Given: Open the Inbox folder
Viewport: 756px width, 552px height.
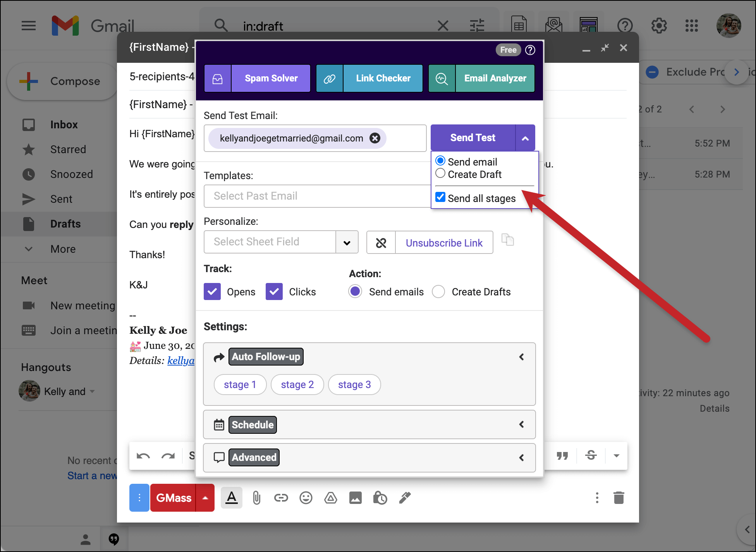Looking at the screenshot, I should tap(64, 125).
